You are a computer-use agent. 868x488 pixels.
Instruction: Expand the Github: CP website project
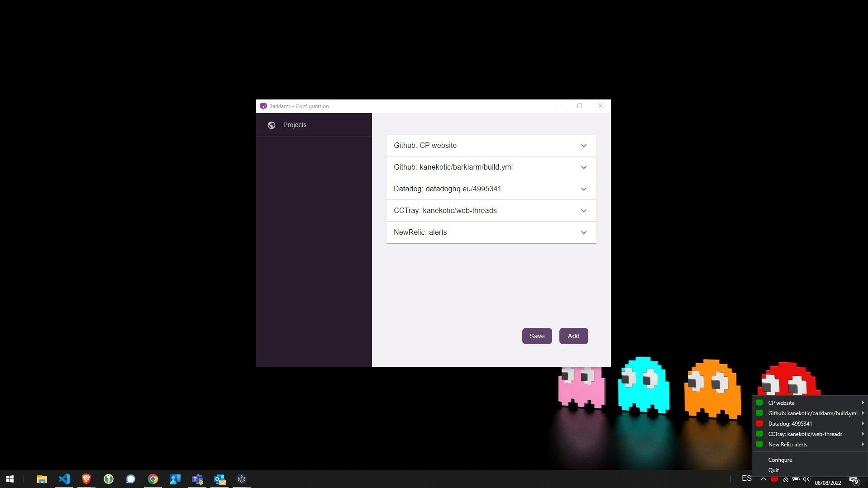coord(491,146)
